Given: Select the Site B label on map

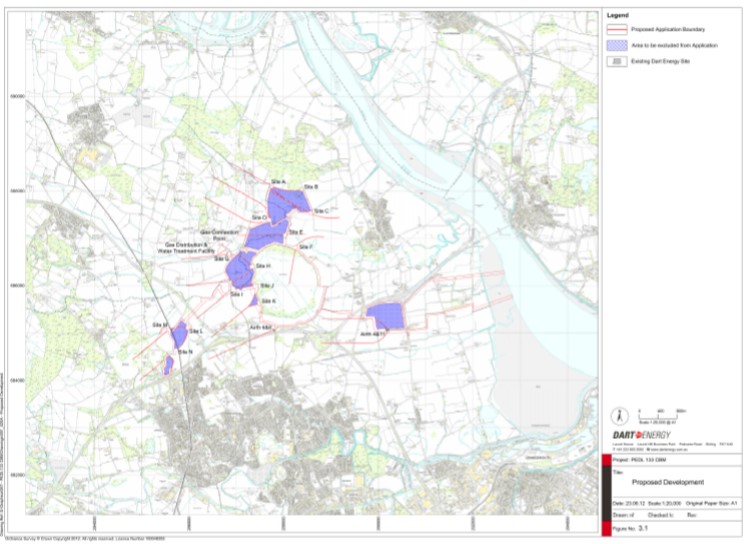Looking at the screenshot, I should pos(309,187).
